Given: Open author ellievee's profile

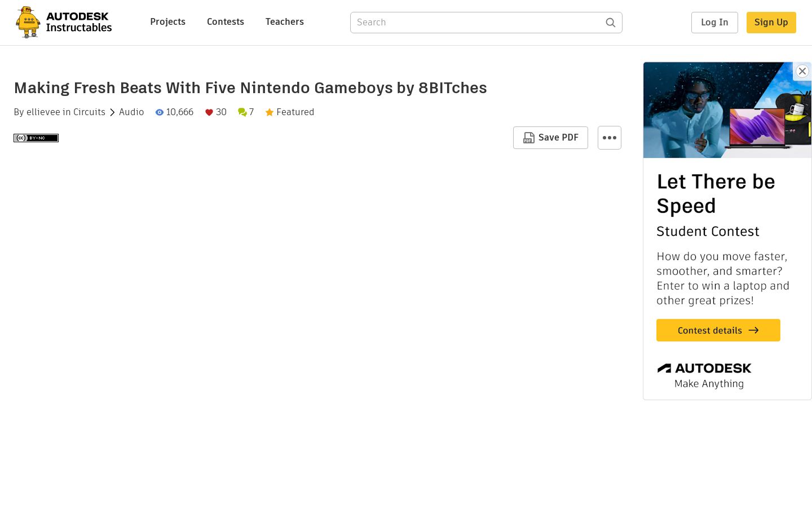Looking at the screenshot, I should [43, 112].
